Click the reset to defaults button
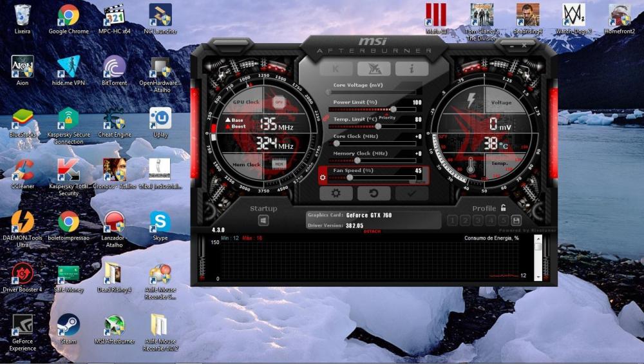This screenshot has width=644, height=364. click(374, 193)
